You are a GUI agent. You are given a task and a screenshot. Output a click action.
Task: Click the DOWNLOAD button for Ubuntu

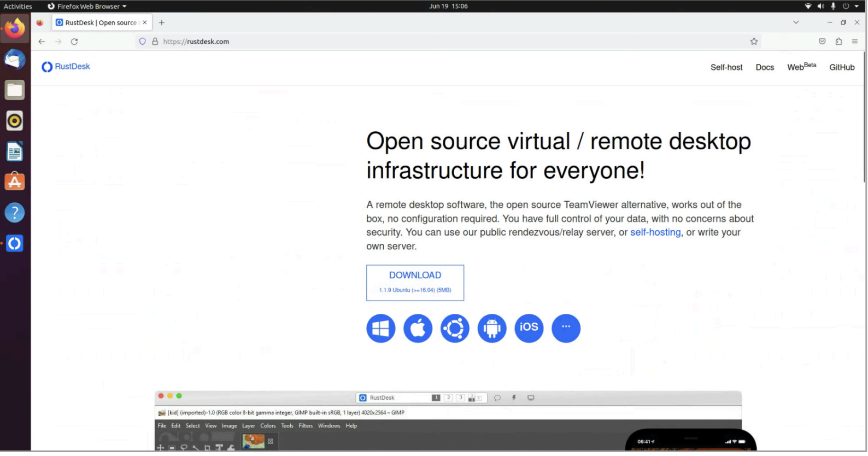tap(415, 283)
